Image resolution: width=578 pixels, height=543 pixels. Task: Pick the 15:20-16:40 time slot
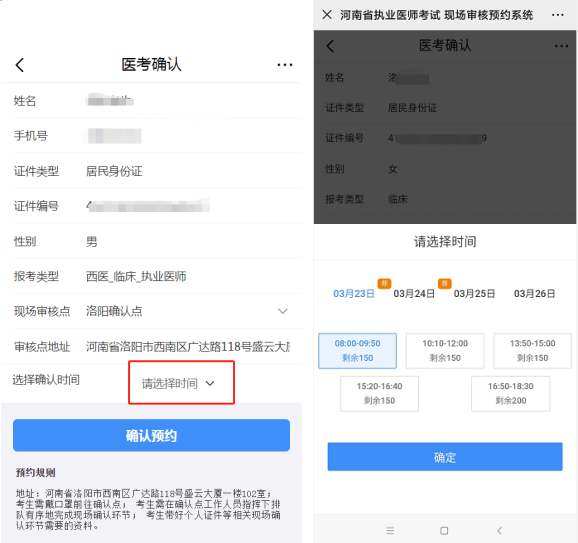379,393
